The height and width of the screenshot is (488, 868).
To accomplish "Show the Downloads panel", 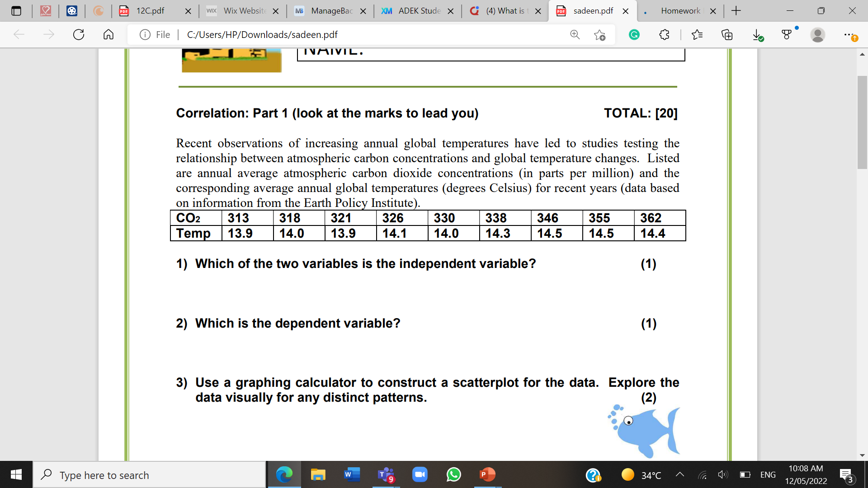I will pos(758,35).
